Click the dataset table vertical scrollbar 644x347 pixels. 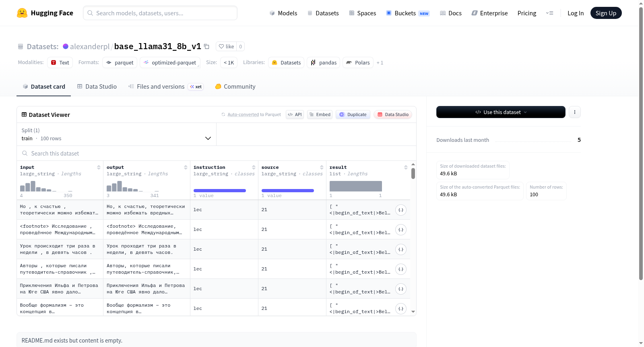point(413,174)
